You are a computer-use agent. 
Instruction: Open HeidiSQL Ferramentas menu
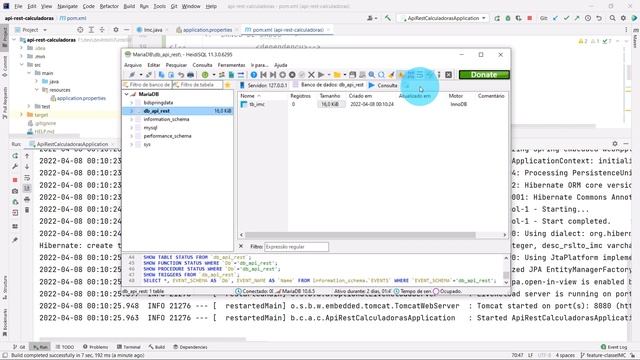point(231,65)
